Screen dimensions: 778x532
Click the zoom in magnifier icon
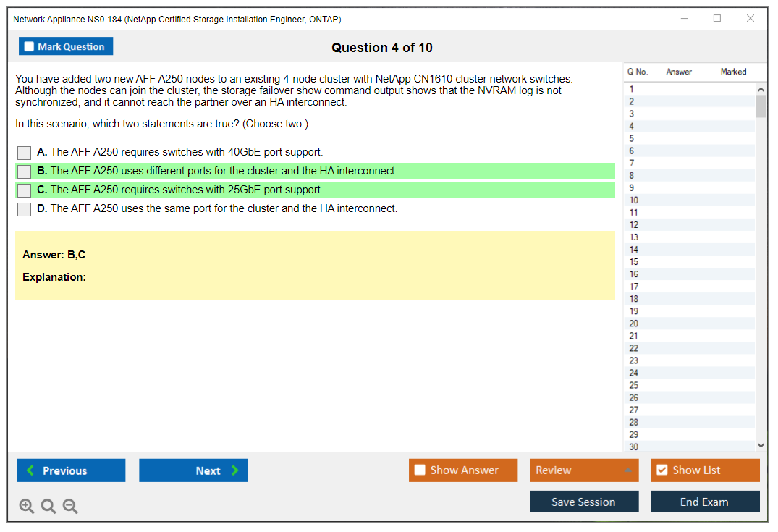pos(27,507)
